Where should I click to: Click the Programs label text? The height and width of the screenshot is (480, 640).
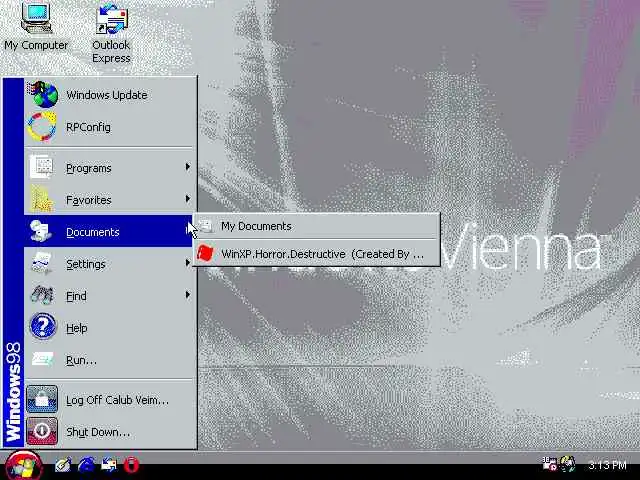(x=89, y=168)
